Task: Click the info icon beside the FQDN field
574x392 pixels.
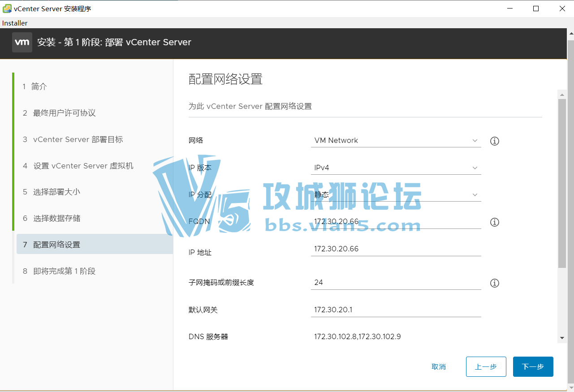Action: coord(494,222)
